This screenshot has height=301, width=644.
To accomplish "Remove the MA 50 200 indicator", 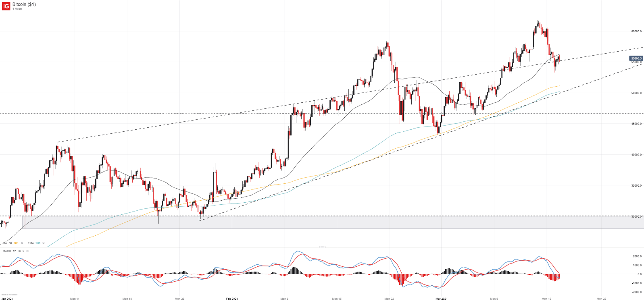I will (22, 243).
